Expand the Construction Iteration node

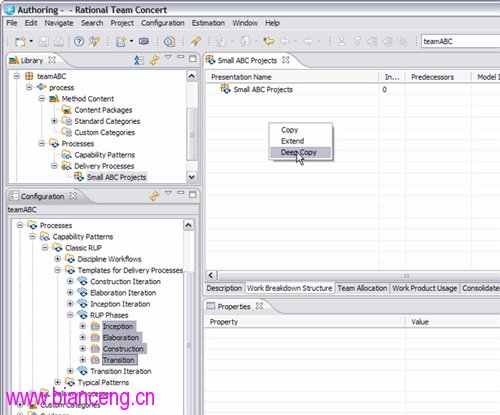click(x=70, y=281)
